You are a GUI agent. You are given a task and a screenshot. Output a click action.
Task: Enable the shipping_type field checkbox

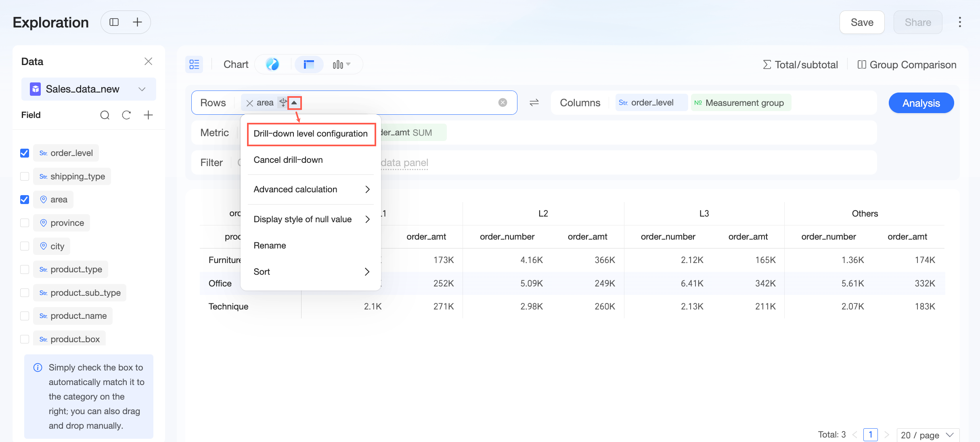pos(25,177)
